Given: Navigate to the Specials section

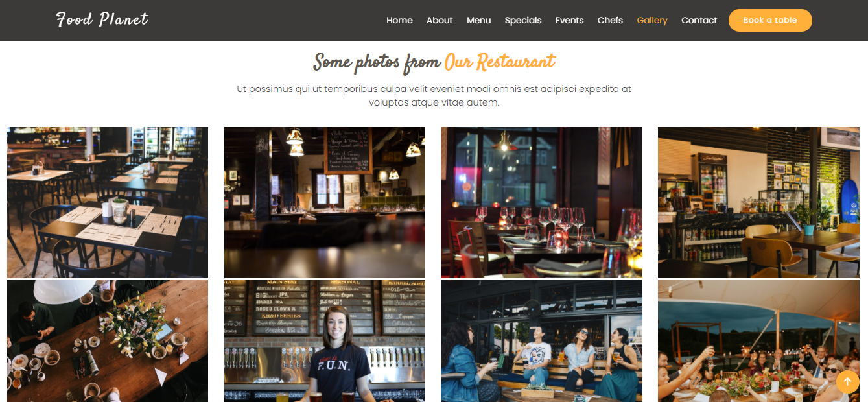Looking at the screenshot, I should [x=523, y=20].
